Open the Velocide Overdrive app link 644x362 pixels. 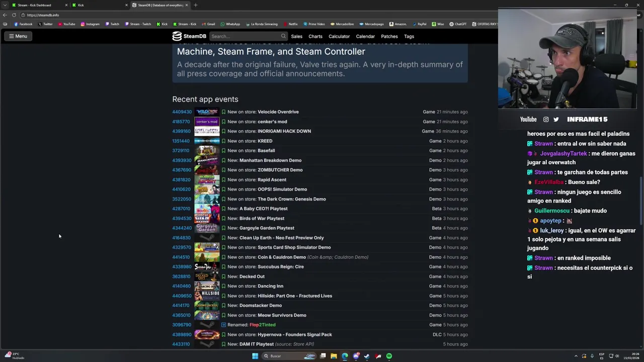[278, 112]
